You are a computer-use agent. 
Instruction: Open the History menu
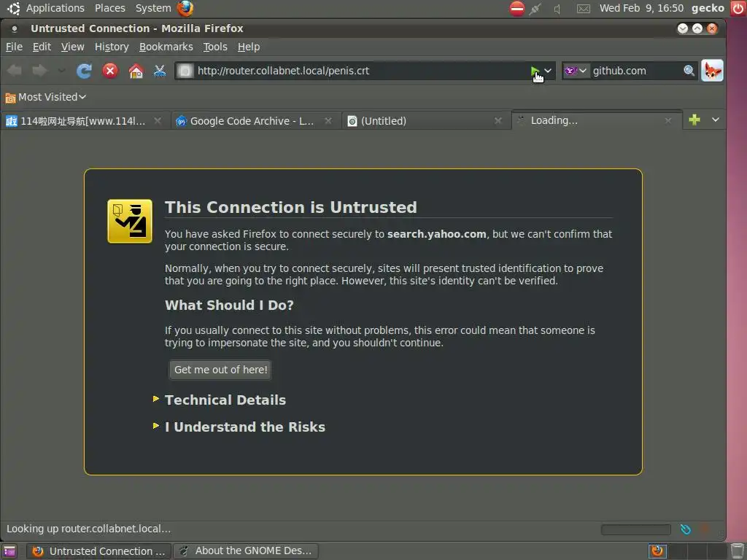[x=112, y=47]
